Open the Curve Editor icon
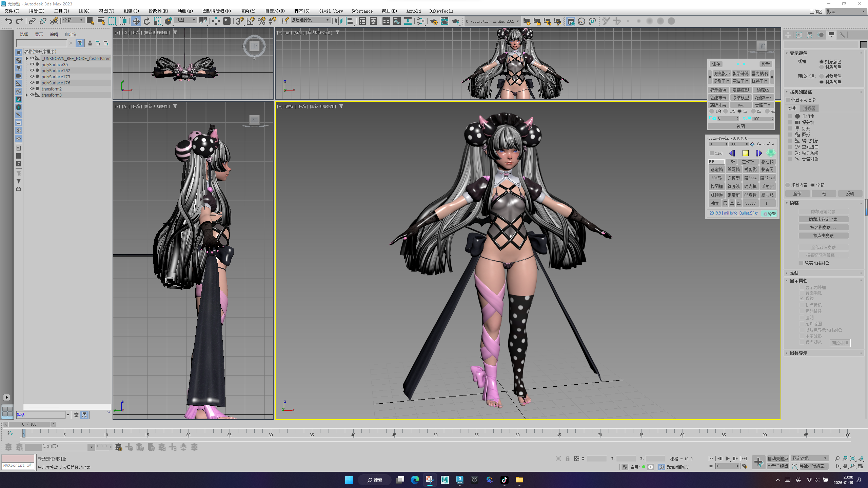Screen dimensions: 868x488 coord(397,21)
